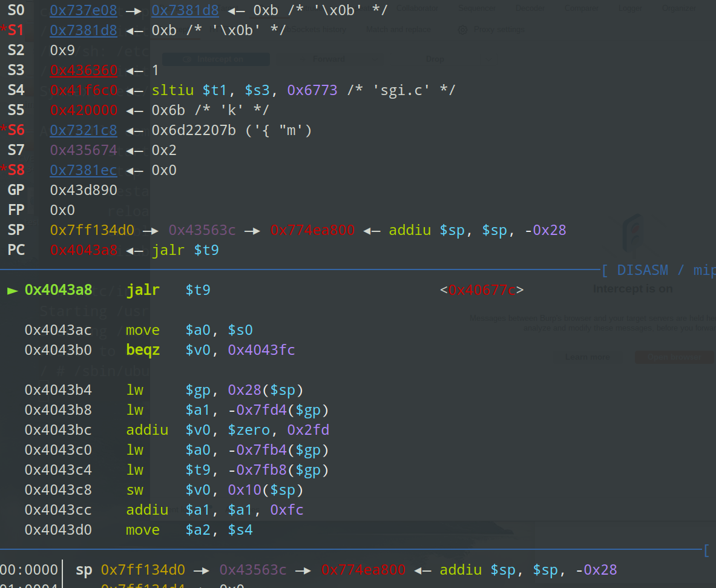Click the Learn more button
716x588 pixels.
pyautogui.click(x=586, y=357)
